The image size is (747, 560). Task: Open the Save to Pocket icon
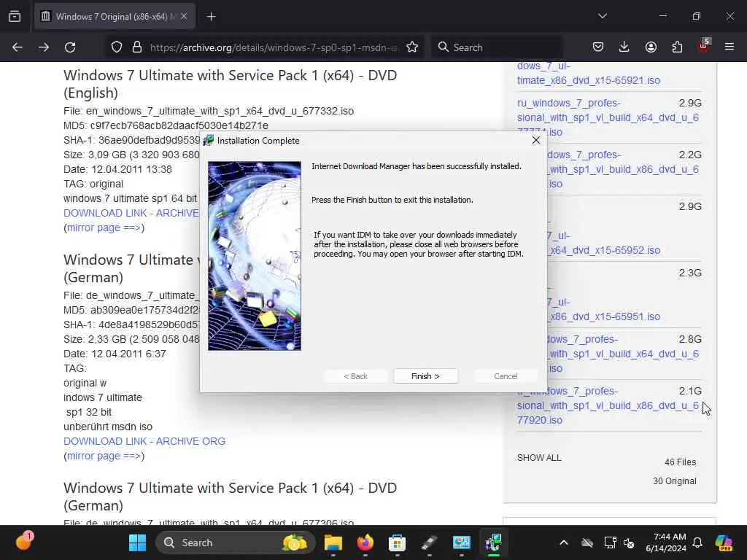coord(598,47)
